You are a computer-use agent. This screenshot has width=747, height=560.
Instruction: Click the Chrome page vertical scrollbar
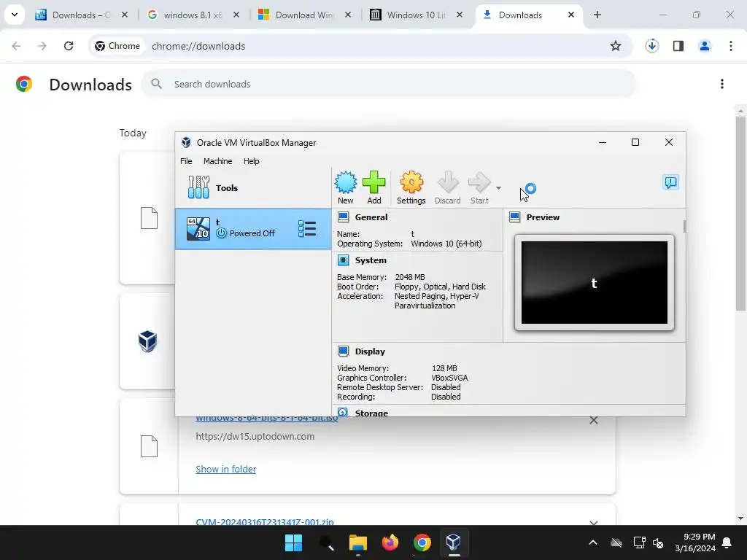coord(740,214)
